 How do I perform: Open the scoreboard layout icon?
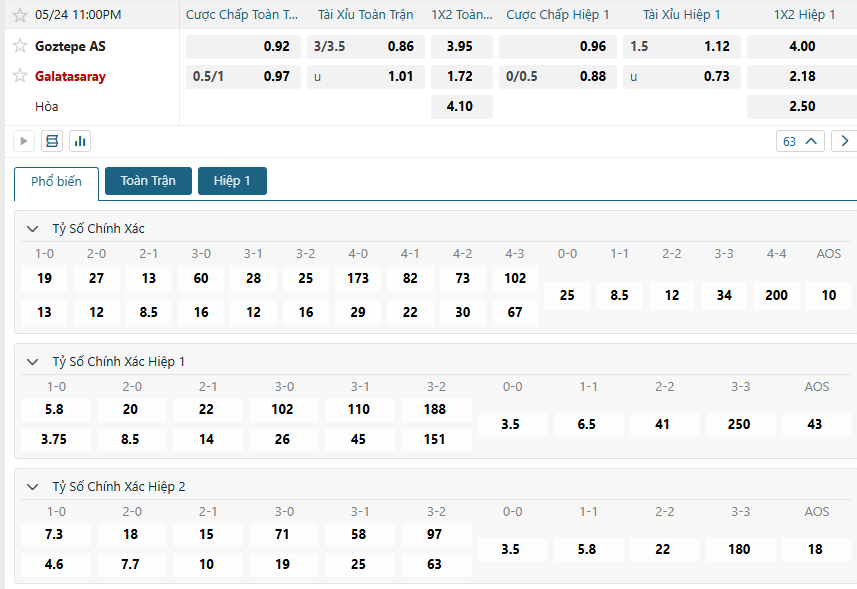pyautogui.click(x=52, y=141)
